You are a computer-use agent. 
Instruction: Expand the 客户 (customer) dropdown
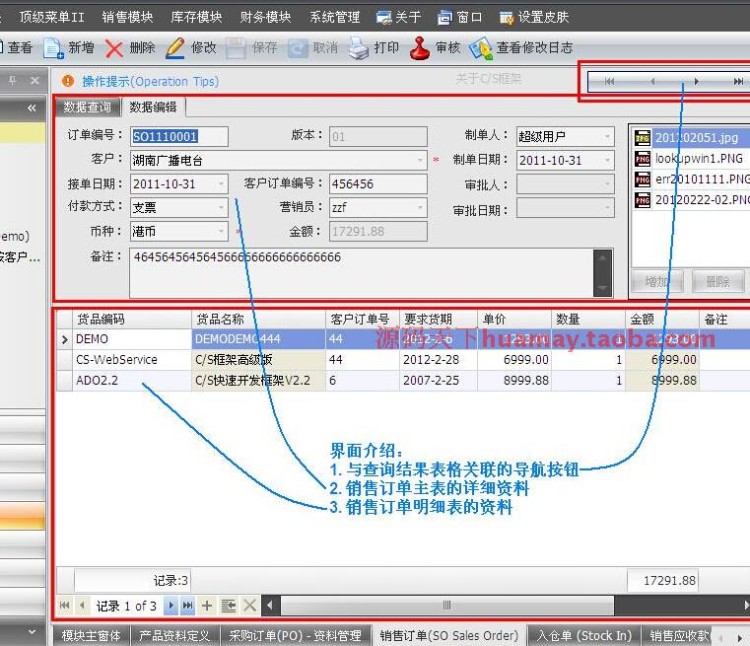click(x=419, y=160)
